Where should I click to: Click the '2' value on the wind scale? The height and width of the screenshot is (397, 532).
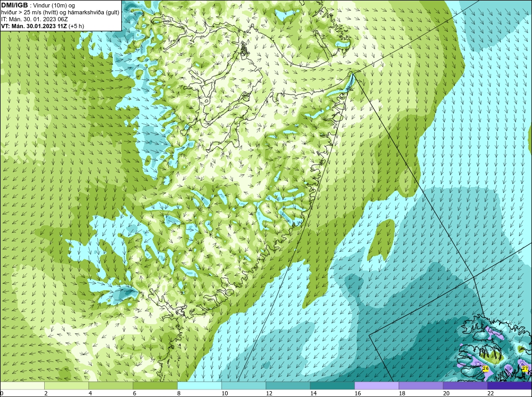coord(46,393)
